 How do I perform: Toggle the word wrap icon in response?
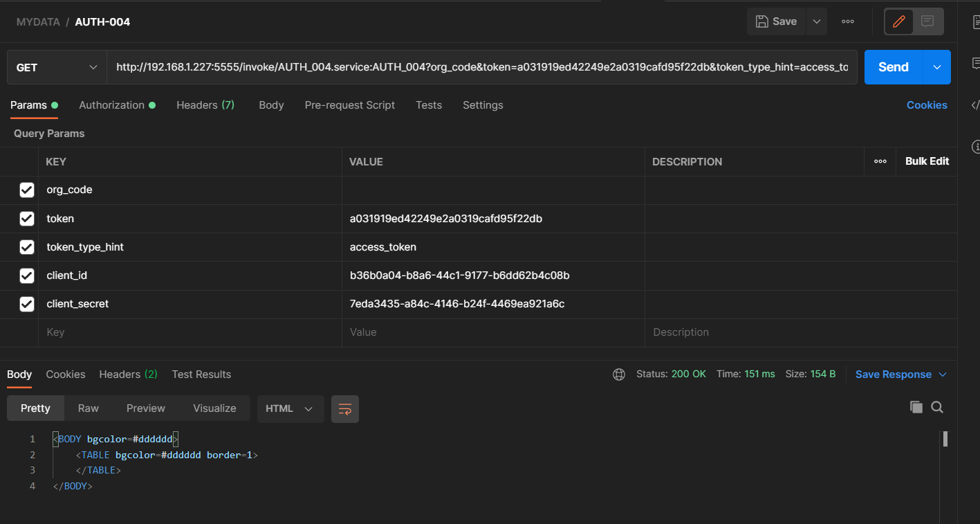click(344, 408)
